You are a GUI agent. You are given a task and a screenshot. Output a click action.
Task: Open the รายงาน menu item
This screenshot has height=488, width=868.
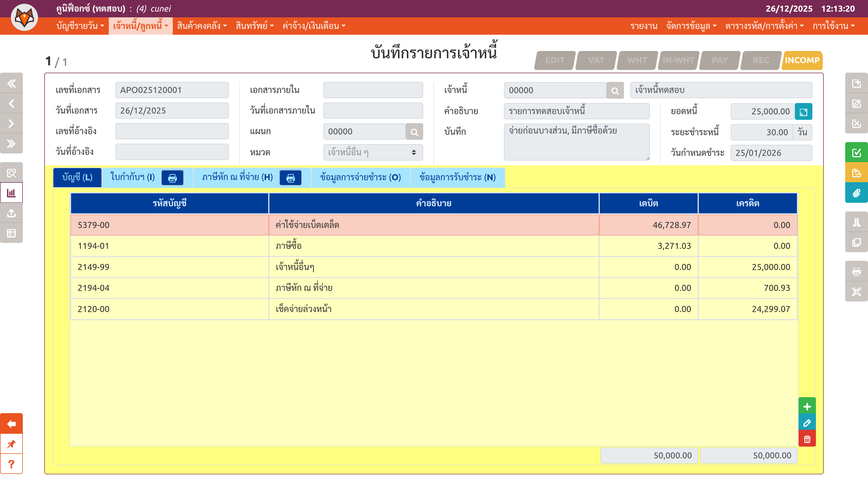point(644,26)
